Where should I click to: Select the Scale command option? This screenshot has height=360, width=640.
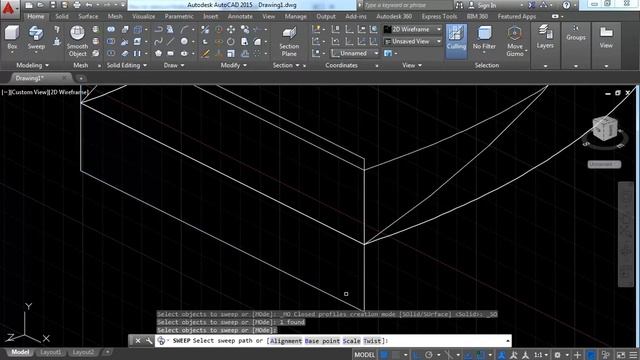pos(351,341)
